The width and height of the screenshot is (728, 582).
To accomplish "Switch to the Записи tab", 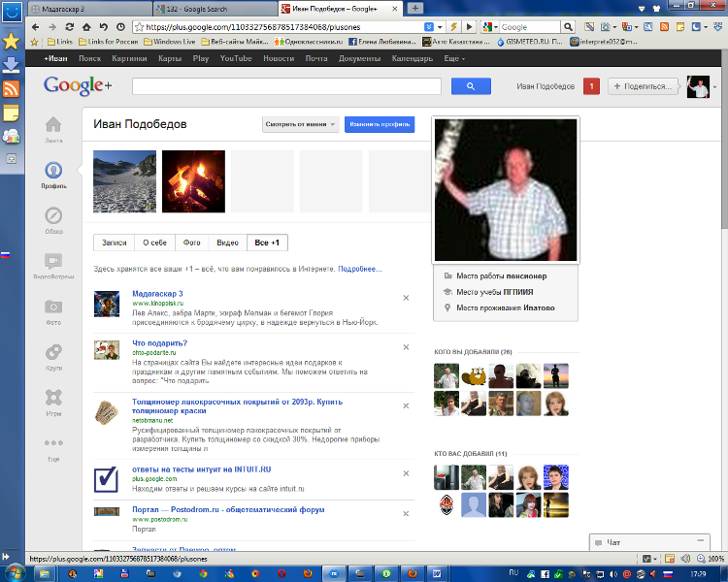I will (x=115, y=242).
